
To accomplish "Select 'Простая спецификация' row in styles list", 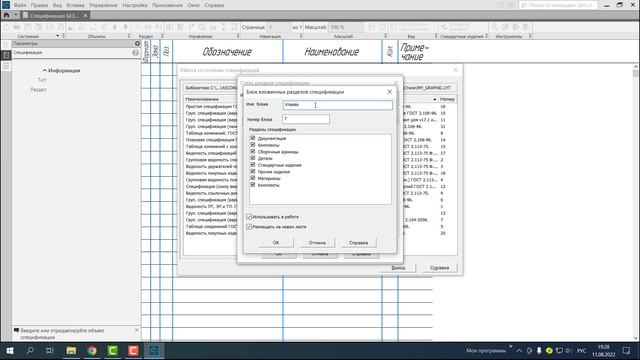I will [211, 106].
